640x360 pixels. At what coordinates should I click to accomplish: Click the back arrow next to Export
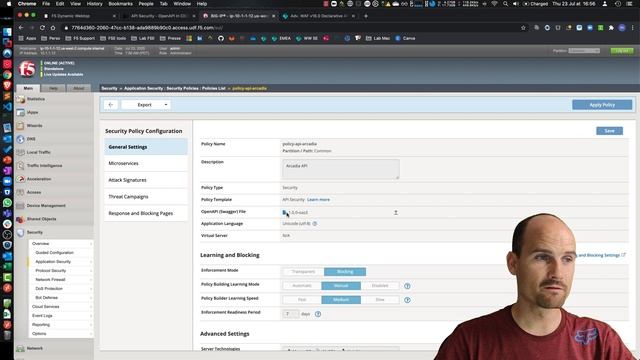coord(111,105)
